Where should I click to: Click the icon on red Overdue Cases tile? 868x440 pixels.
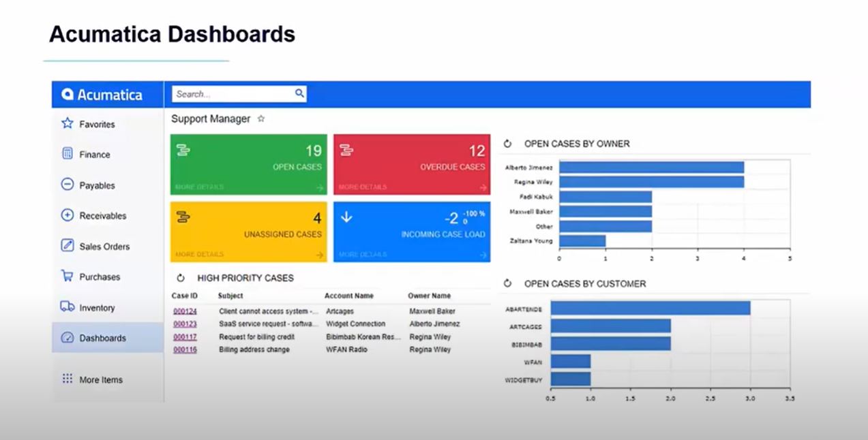click(x=346, y=150)
